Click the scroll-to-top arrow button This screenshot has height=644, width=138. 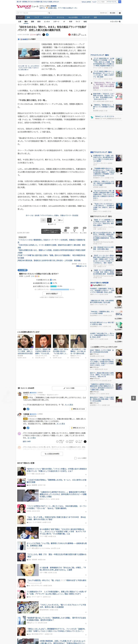click(133, 398)
